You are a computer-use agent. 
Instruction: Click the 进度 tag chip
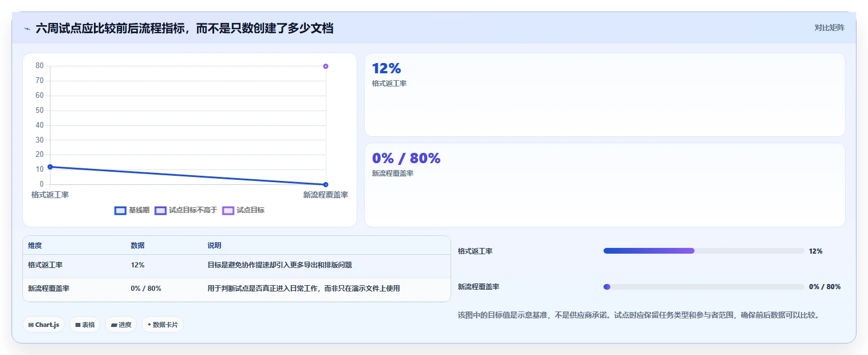tap(121, 325)
